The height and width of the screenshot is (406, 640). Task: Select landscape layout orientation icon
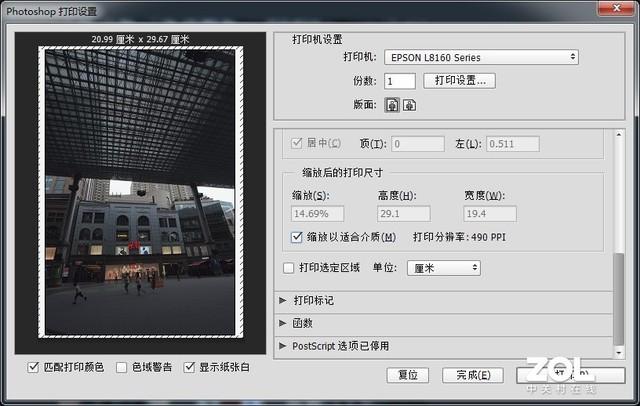[409, 104]
